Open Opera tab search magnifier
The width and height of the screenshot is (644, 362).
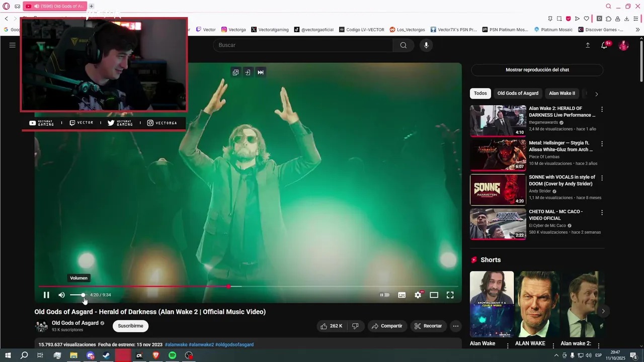click(x=608, y=7)
